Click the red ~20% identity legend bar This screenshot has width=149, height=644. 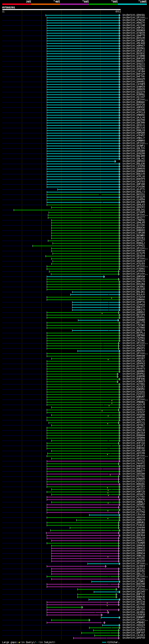point(17,4)
